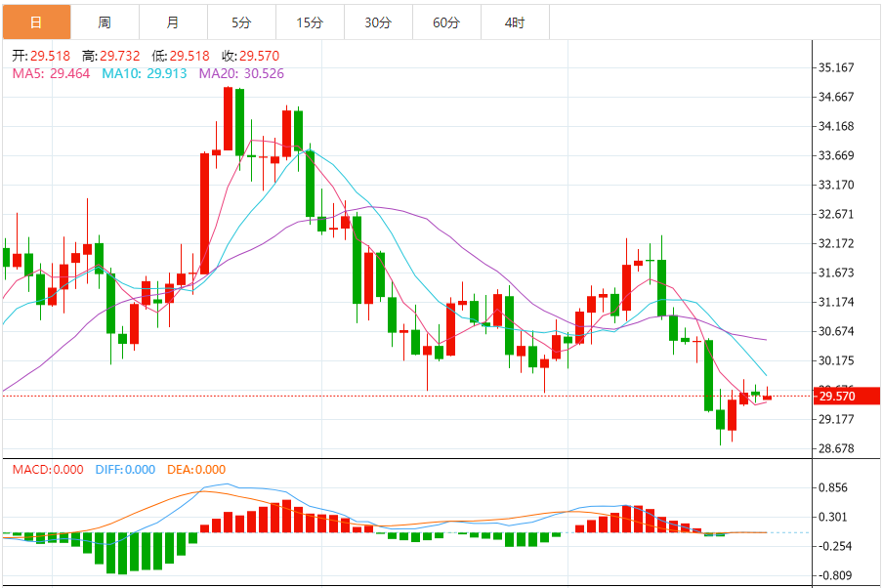
Task: Select the 30分 timeframe tab
Action: [378, 22]
